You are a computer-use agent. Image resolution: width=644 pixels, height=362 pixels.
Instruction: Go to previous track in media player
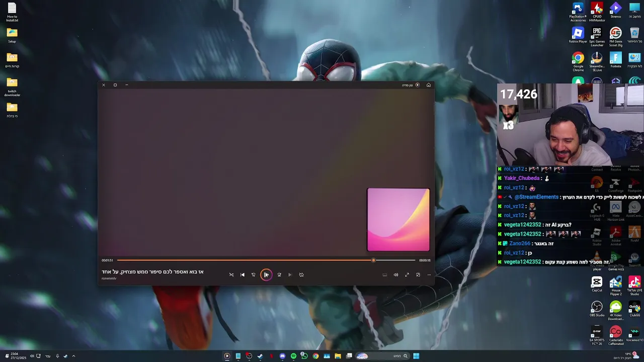pyautogui.click(x=243, y=275)
